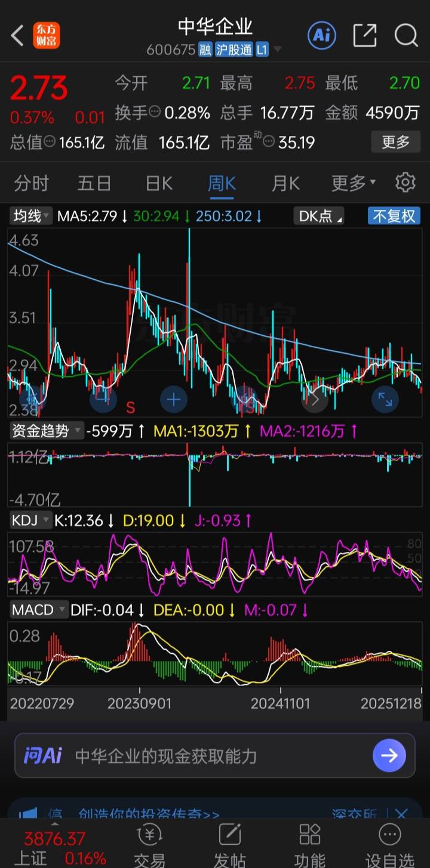Tap the MA1:-1303万 value

196,431
